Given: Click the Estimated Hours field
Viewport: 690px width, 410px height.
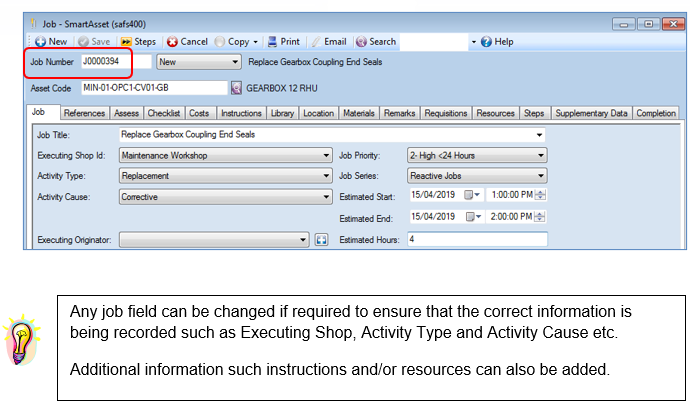Looking at the screenshot, I should [x=477, y=239].
